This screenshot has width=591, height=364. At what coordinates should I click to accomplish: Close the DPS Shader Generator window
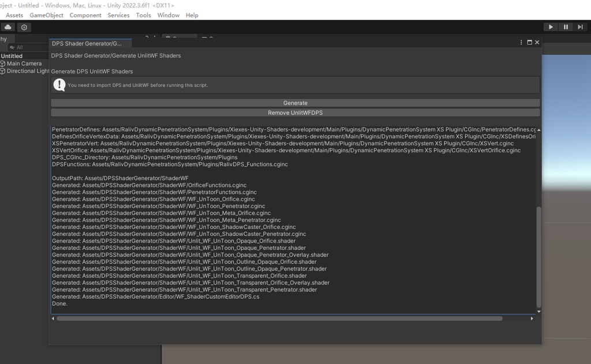click(537, 42)
